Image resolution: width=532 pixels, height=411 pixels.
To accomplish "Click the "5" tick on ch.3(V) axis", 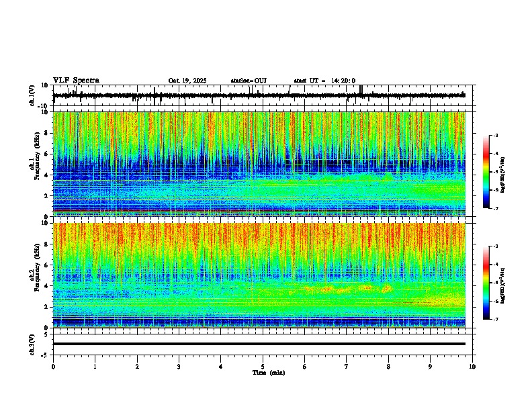I will tap(46, 334).
